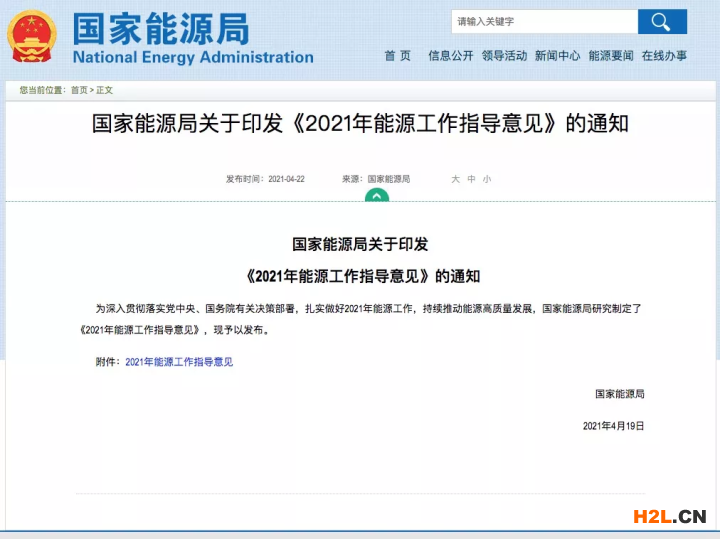Set font size to 大

click(x=455, y=179)
